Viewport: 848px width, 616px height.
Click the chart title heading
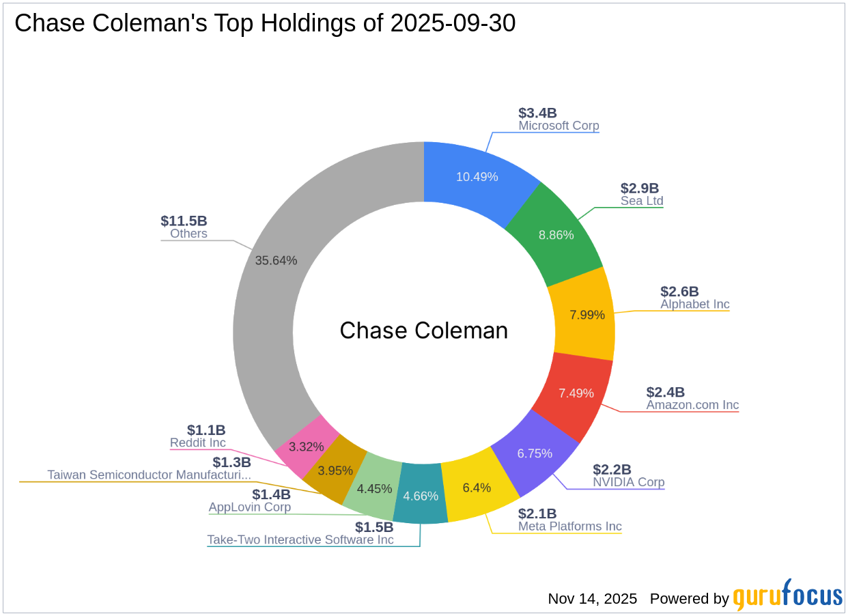265,23
